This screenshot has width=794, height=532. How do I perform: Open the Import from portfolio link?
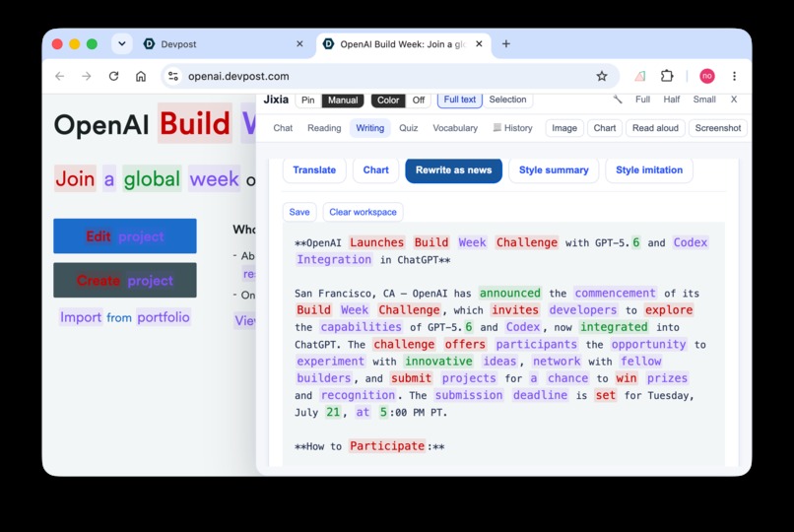click(x=124, y=317)
